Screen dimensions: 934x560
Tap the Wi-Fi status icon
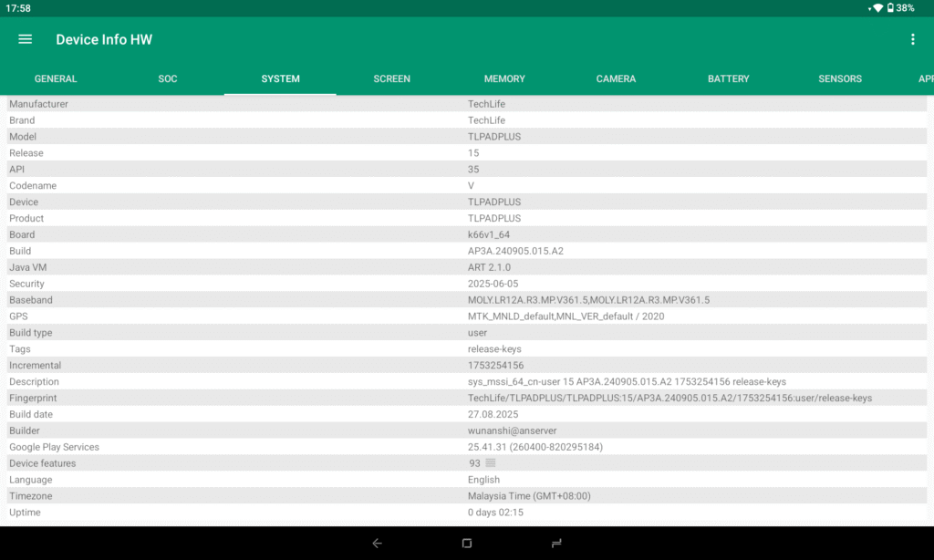877,8
